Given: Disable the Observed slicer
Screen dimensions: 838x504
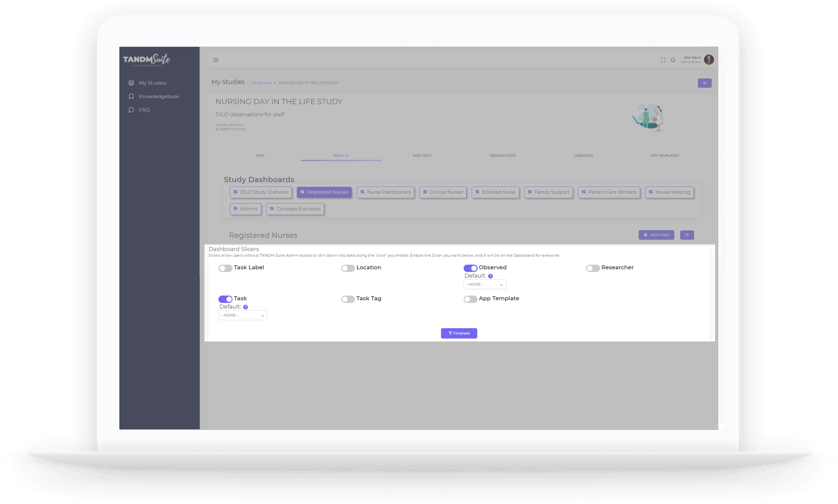Looking at the screenshot, I should (470, 268).
